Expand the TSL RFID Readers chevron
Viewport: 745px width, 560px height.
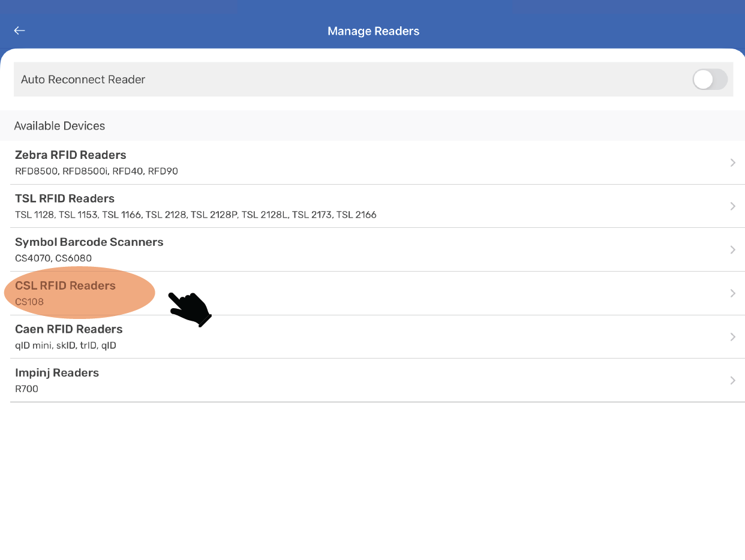[732, 206]
